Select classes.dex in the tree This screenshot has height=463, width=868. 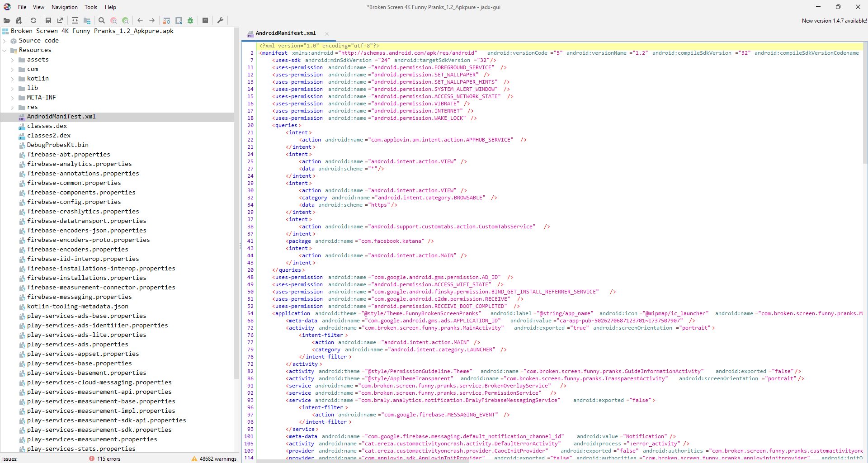coord(47,126)
